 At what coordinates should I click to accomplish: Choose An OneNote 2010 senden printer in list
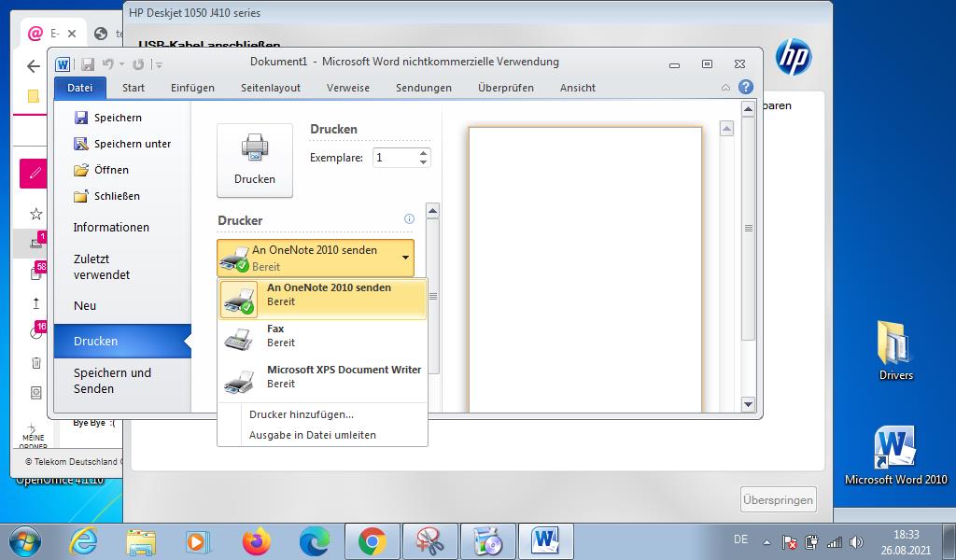pyautogui.click(x=322, y=300)
